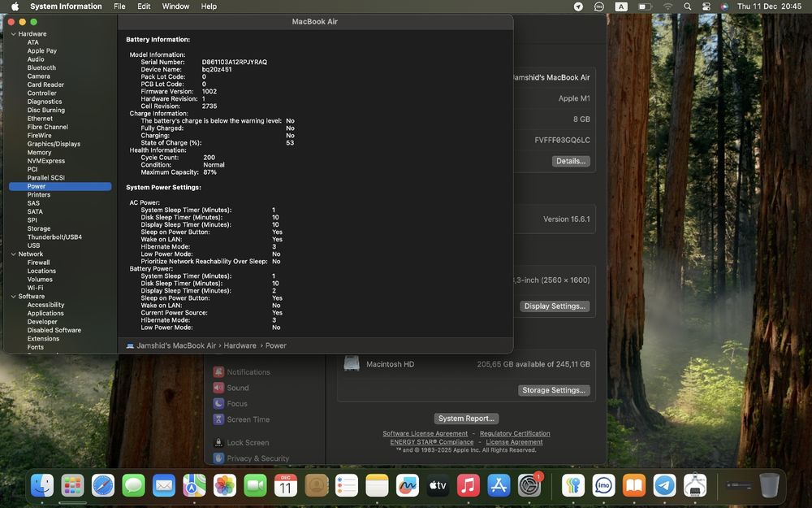The image size is (812, 508).
Task: Launch Telegram from the Dock
Action: click(x=664, y=486)
